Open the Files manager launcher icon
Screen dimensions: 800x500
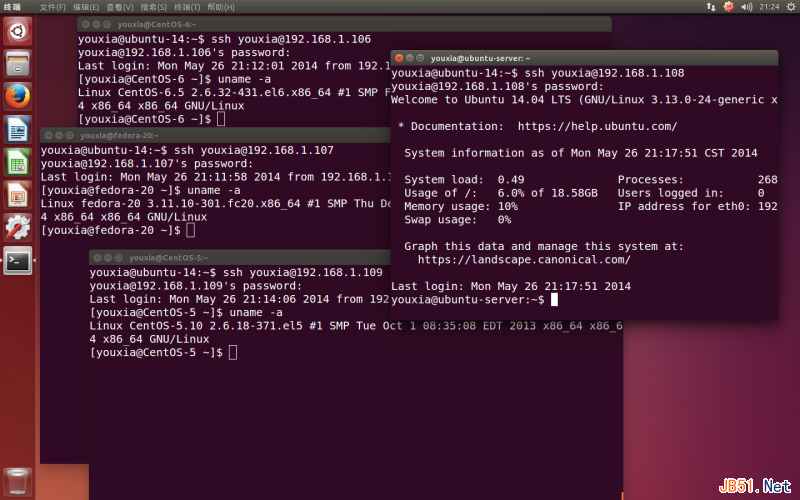click(18, 64)
